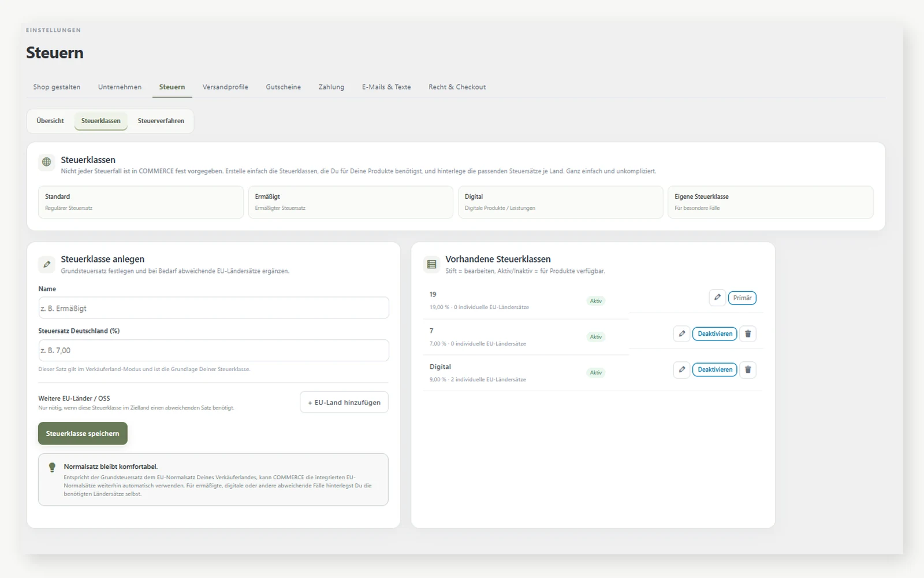Open the Unternehmen tab
This screenshot has width=924, height=578.
click(x=120, y=87)
